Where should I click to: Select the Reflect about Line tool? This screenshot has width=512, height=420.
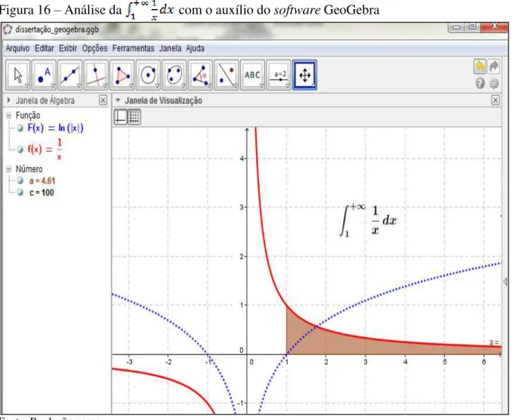click(227, 75)
